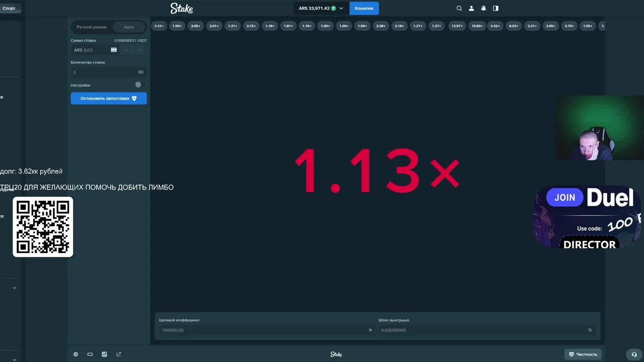Click the infinity icon in bet count field
Image resolution: width=644 pixels, height=362 pixels.
click(x=141, y=72)
